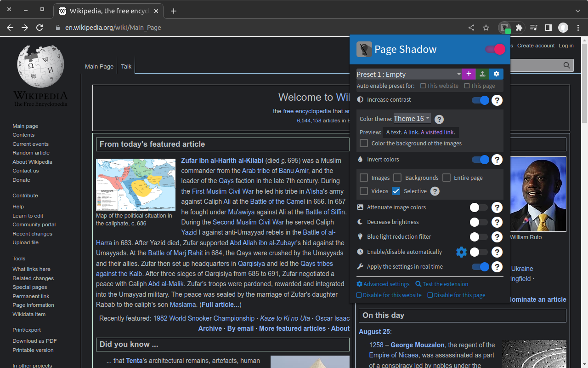Open the Chrome extensions puzzle icon
588x368 pixels.
[x=519, y=28]
